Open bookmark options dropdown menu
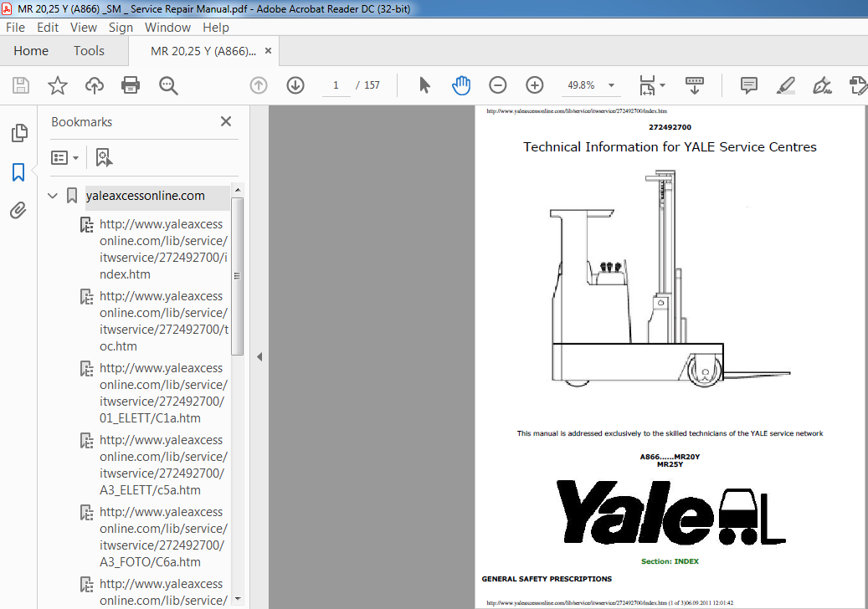The width and height of the screenshot is (868, 609). (x=64, y=157)
